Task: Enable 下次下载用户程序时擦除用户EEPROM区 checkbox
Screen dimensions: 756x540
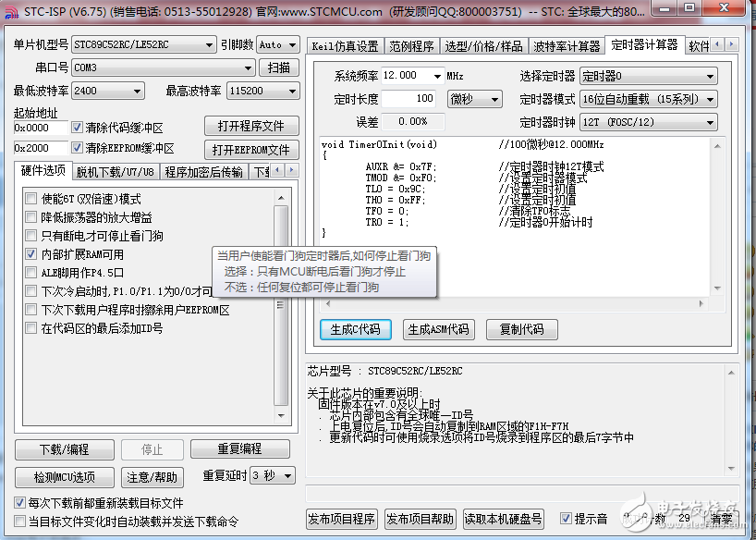Action: pyautogui.click(x=30, y=310)
